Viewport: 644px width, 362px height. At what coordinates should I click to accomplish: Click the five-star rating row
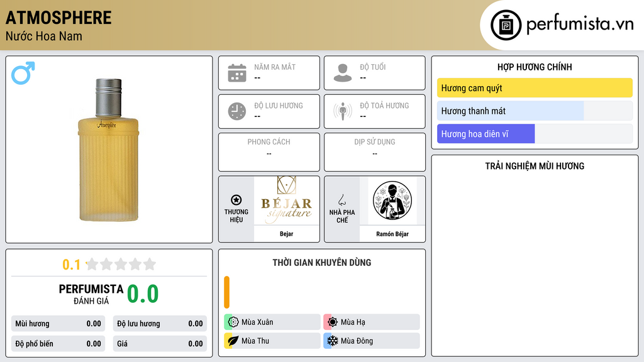[x=121, y=265]
